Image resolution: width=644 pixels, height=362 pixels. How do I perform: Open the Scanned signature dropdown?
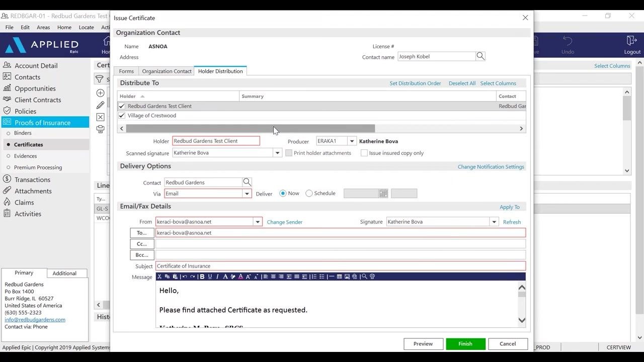point(277,153)
